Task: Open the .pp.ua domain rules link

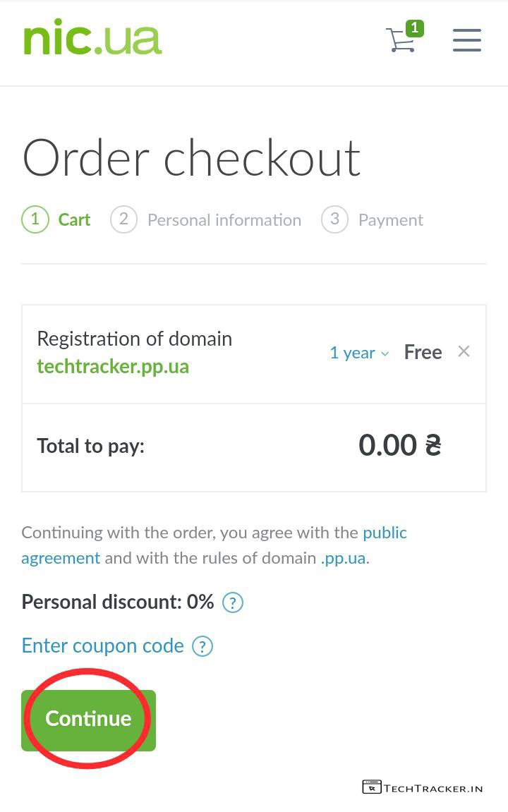Action: (344, 558)
